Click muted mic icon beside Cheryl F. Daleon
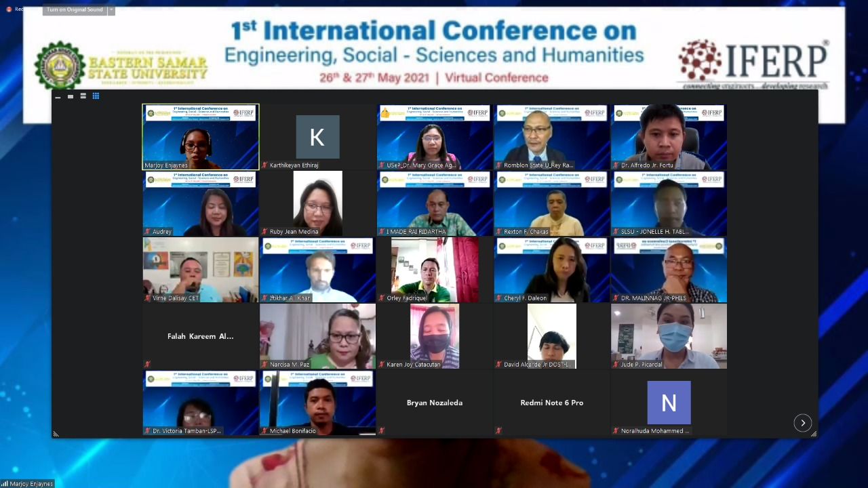The width and height of the screenshot is (868, 488). click(x=499, y=298)
